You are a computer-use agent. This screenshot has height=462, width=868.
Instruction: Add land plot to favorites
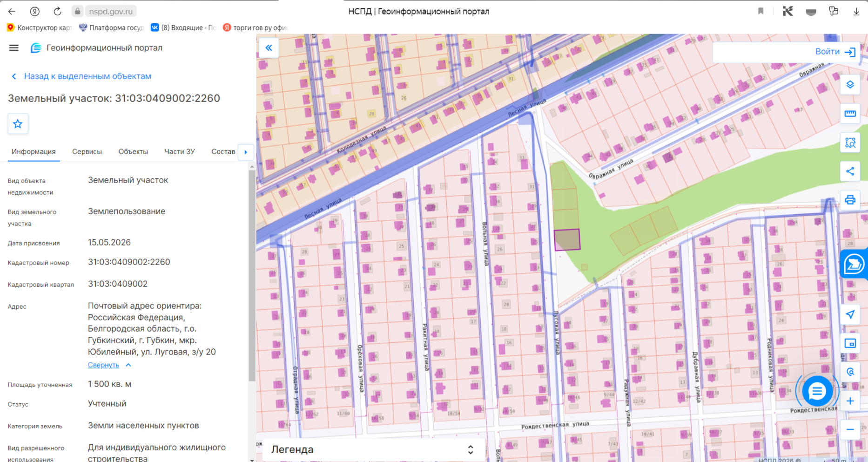pyautogui.click(x=18, y=124)
